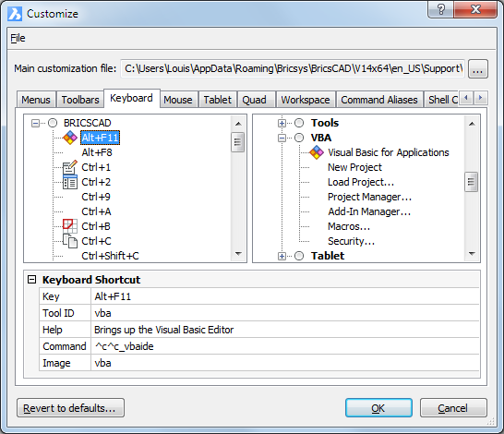Select the Tools radio circle
The width and height of the screenshot is (504, 434).
click(299, 123)
